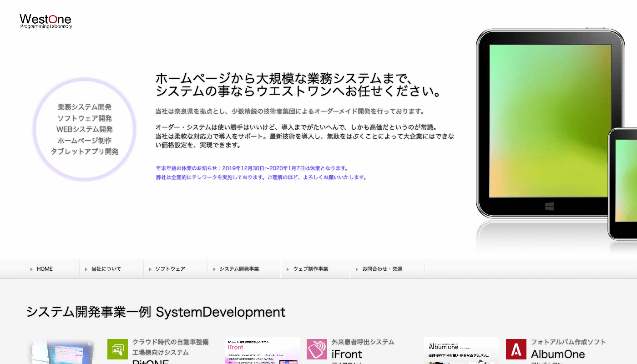Click the iFront brochure thumbnail image
Screen dimensions: 637x364
[262, 351]
